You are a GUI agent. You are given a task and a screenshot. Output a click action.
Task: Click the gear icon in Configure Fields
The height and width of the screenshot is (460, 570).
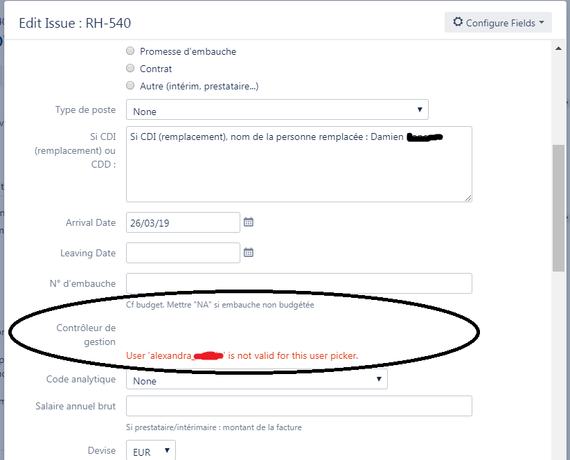(x=458, y=22)
